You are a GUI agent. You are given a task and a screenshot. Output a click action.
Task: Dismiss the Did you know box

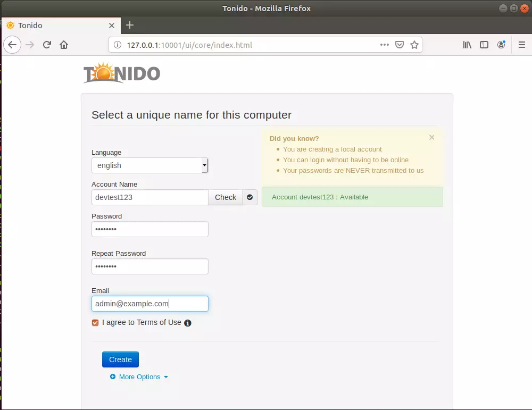coord(431,137)
